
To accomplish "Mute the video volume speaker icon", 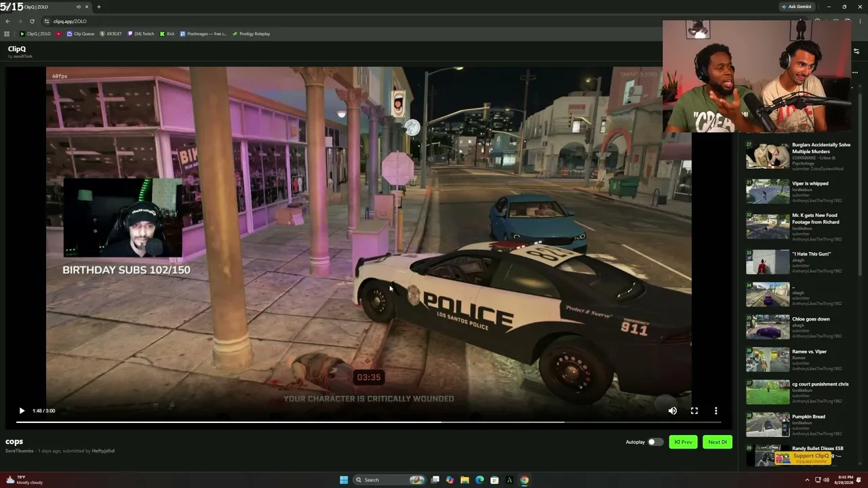I will pyautogui.click(x=672, y=411).
